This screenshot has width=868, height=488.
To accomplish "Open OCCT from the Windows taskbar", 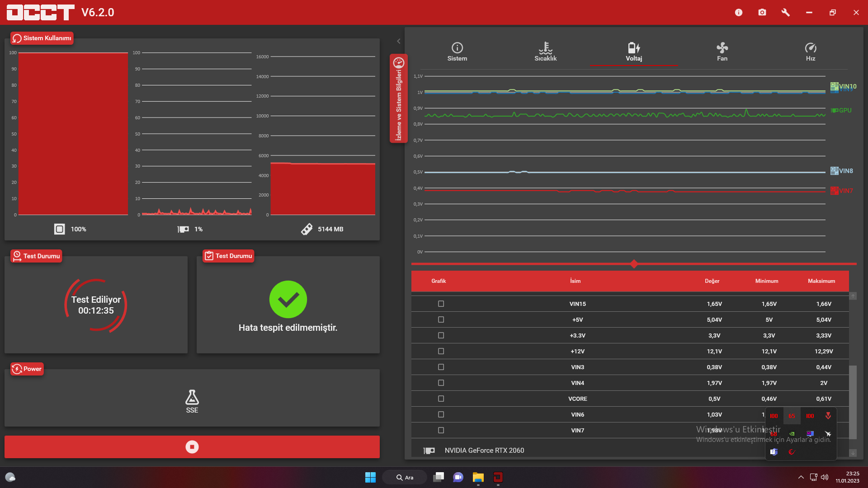I will 498,477.
